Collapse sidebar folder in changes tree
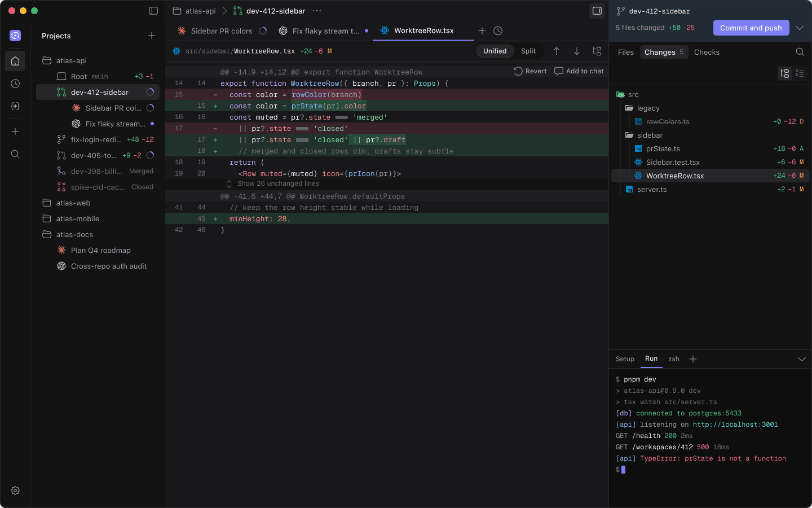Viewport: 812px width, 508px height. point(710,135)
